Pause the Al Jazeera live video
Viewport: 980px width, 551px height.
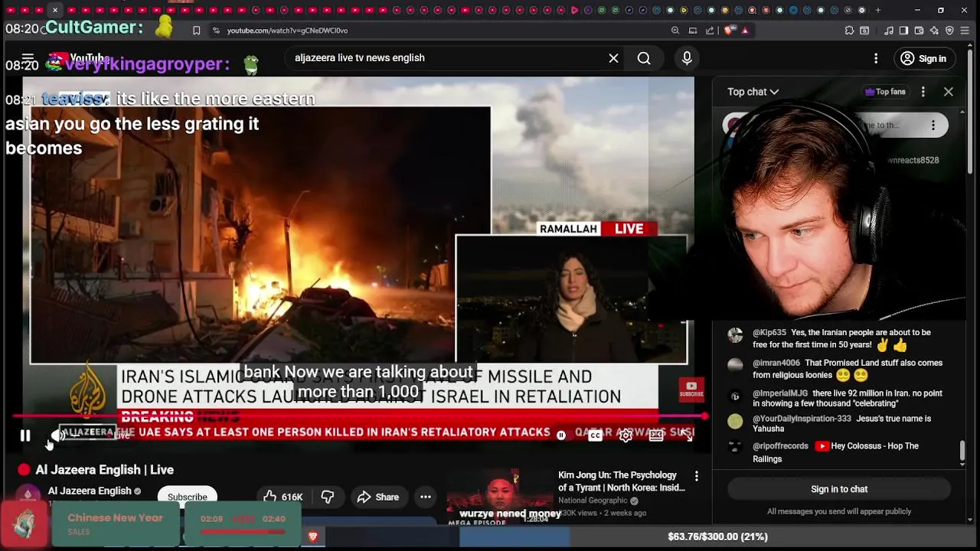pyautogui.click(x=25, y=435)
